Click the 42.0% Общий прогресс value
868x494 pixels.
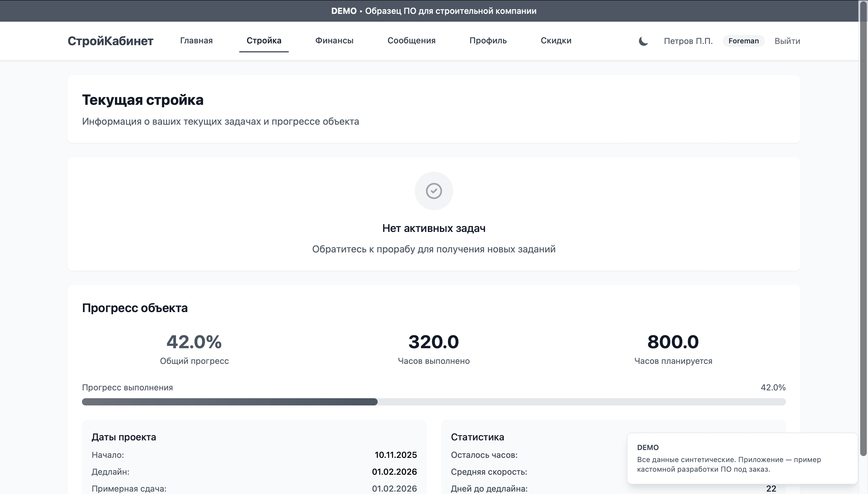point(194,342)
